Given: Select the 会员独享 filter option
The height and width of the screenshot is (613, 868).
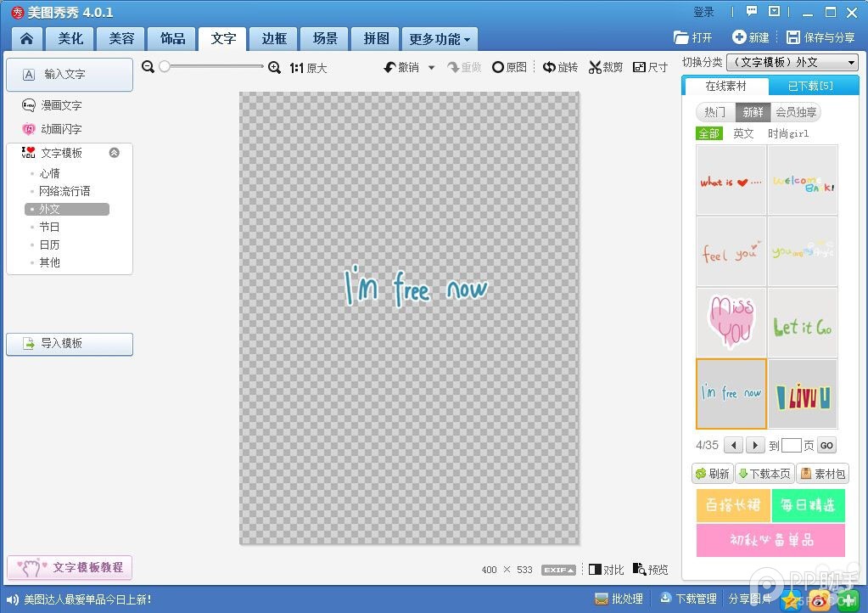Looking at the screenshot, I should (796, 112).
